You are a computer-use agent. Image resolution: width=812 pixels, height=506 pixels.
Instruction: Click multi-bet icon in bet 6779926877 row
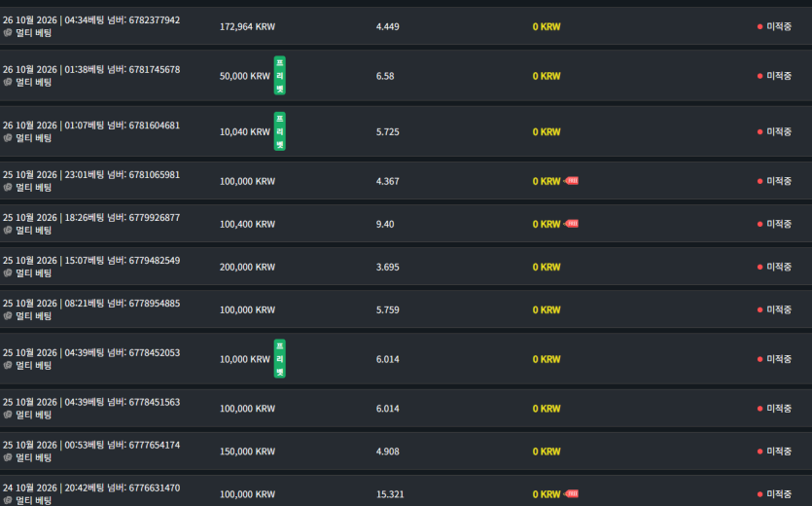pyautogui.click(x=8, y=231)
